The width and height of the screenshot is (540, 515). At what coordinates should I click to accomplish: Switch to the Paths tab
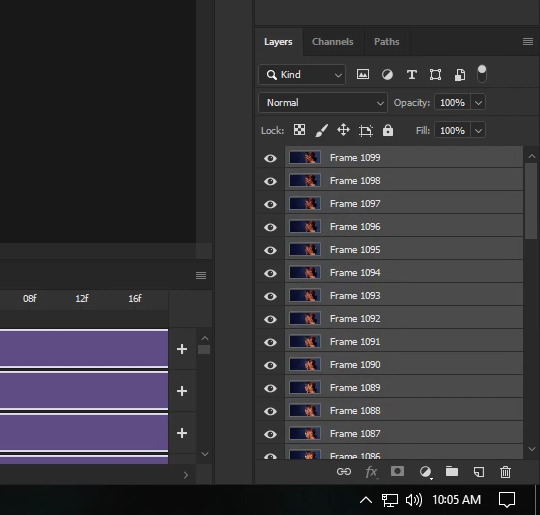point(386,42)
